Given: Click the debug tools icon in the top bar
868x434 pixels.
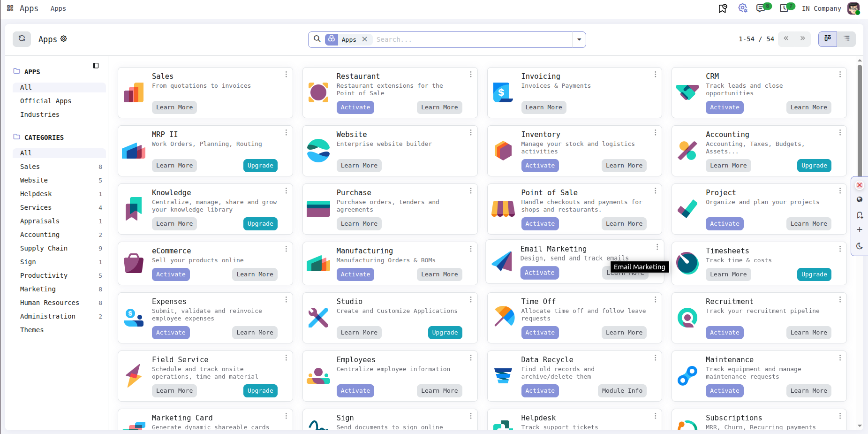Looking at the screenshot, I should [743, 8].
